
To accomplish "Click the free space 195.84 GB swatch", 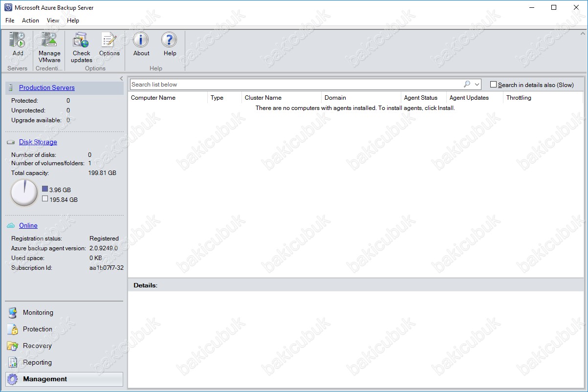I will 45,199.
